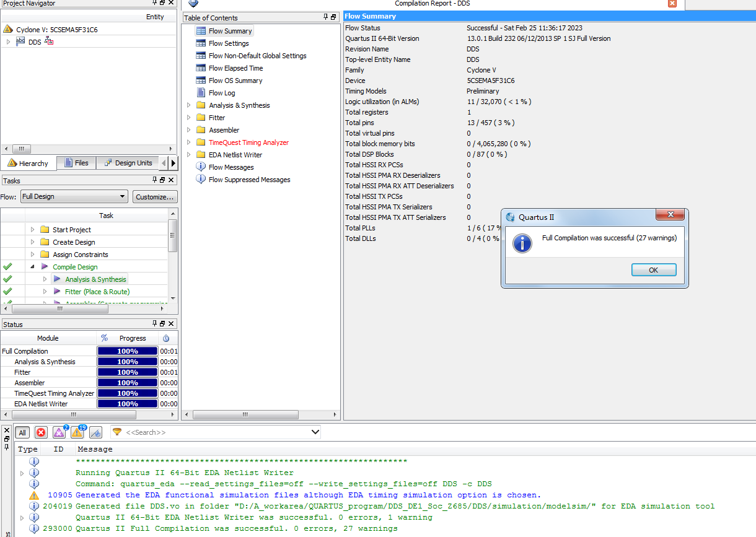
Task: Toggle the warnings filter with 19 badge
Action: 78,432
